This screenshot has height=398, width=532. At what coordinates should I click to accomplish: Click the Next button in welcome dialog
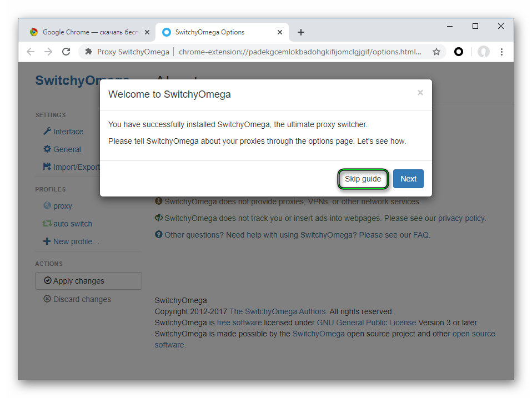(408, 179)
